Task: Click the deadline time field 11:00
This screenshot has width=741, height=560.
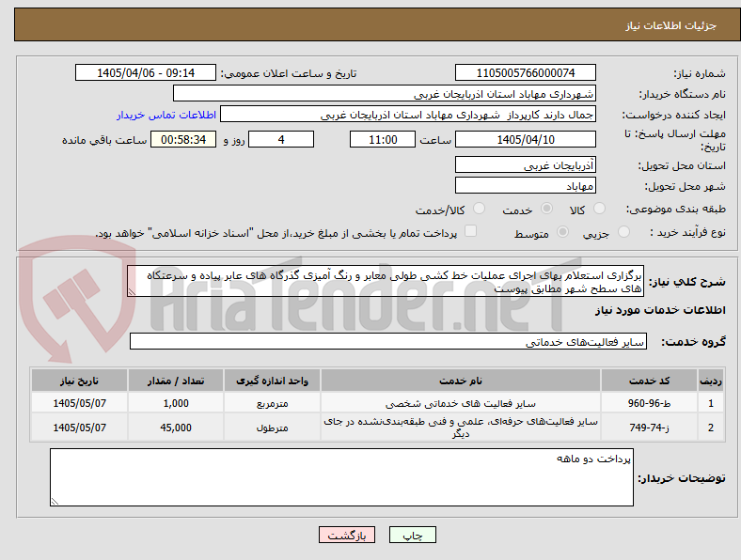Action: [383, 139]
